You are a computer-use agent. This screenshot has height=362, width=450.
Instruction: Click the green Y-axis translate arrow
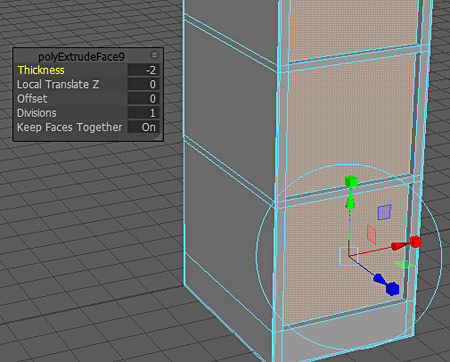coord(350,200)
